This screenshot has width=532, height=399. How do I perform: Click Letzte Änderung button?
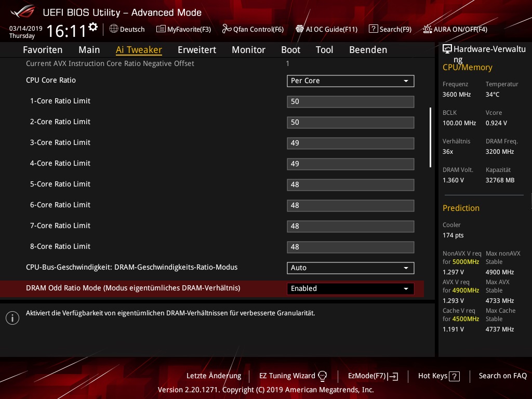pos(214,376)
